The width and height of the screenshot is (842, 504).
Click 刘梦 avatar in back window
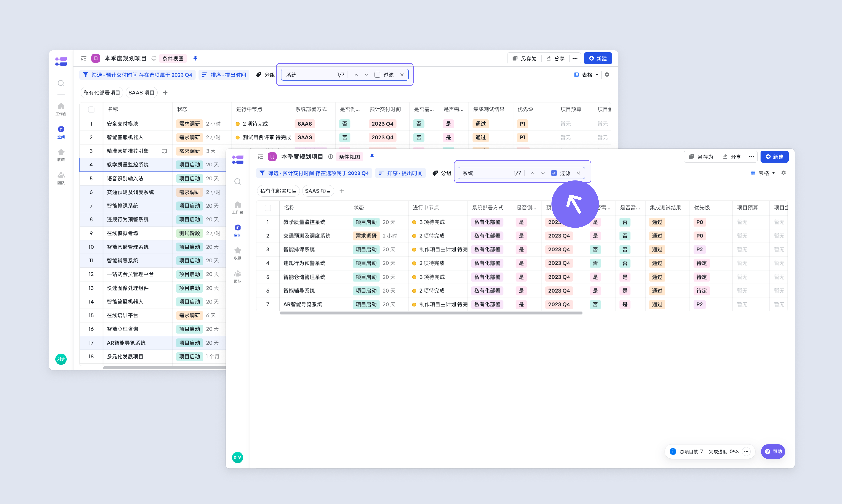point(61,359)
